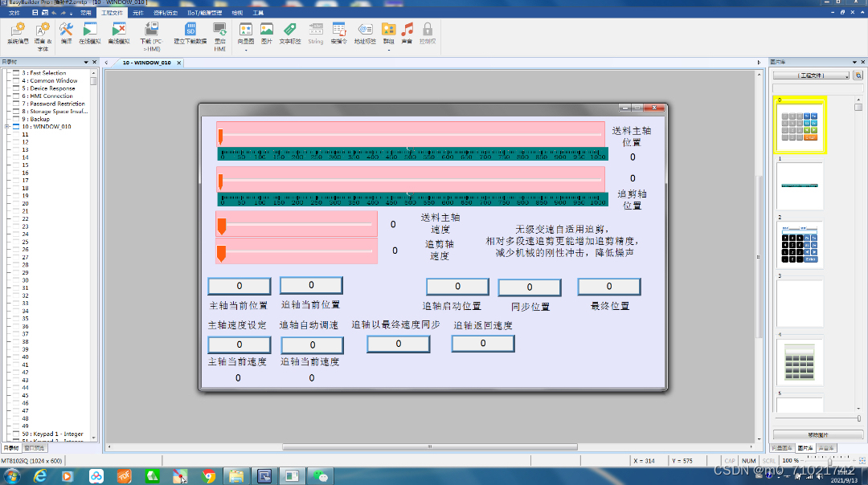
Task: Switch to the Home (常用) ribbon tab
Action: [x=86, y=13]
